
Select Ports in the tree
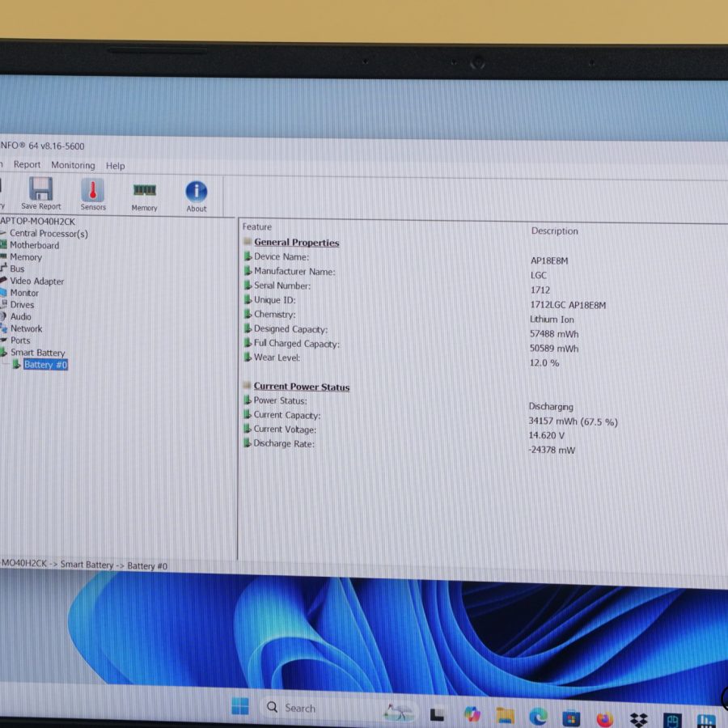20,341
